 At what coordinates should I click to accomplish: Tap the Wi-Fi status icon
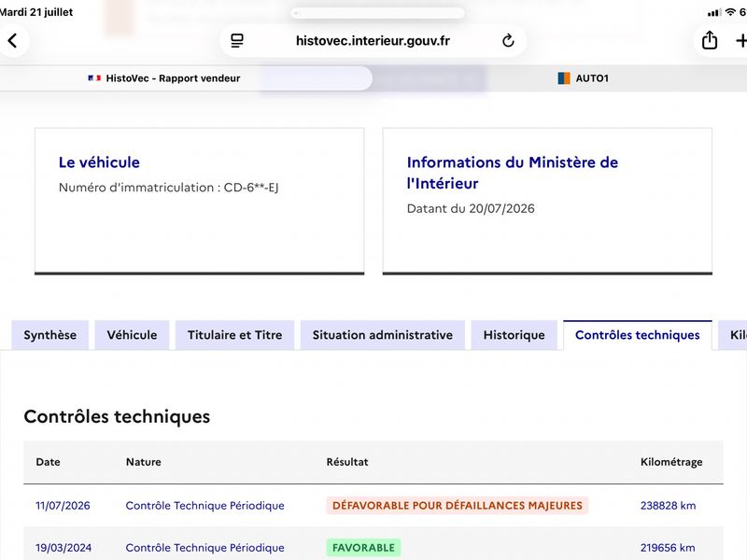(730, 12)
